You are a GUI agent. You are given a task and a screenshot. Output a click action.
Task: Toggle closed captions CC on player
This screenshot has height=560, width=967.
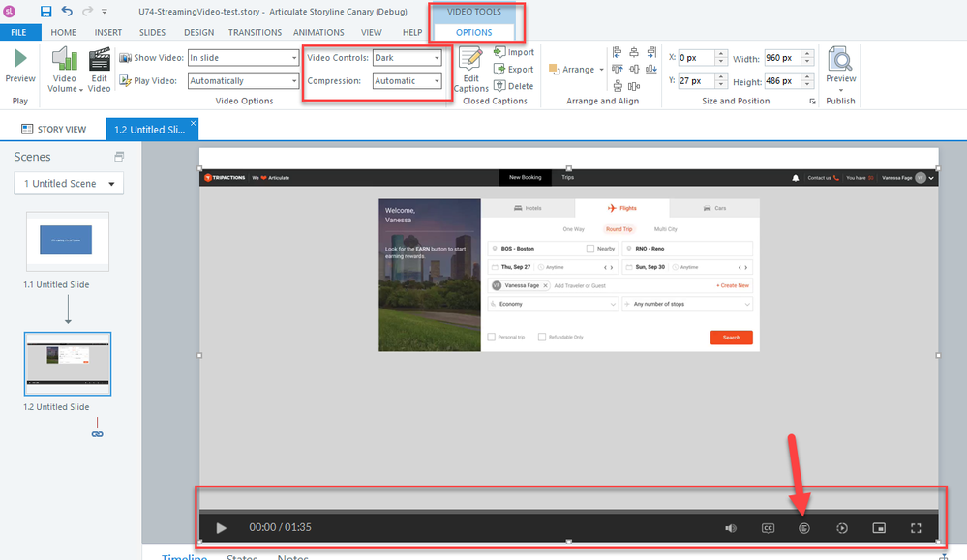[x=768, y=528]
